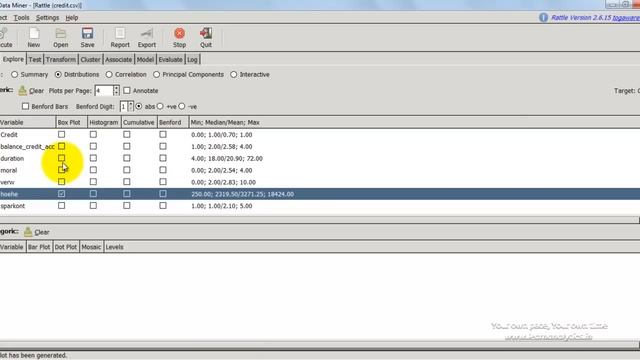Switch to the Associate tab
The image size is (640, 360).
118,60
